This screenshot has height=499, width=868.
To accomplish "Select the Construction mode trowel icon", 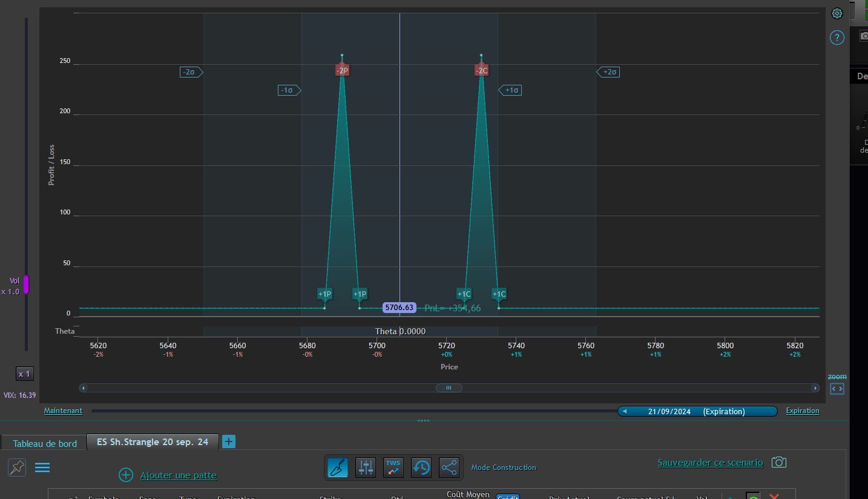I will tap(338, 468).
